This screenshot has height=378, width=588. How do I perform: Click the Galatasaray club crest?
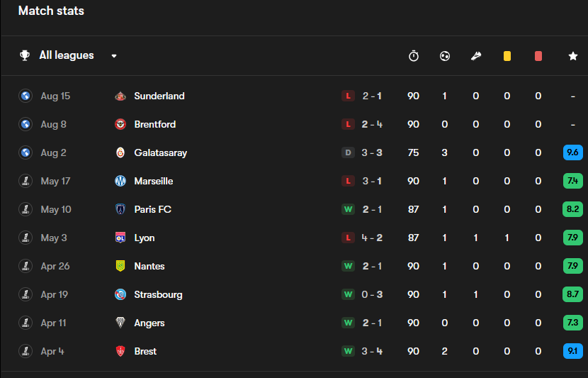pos(120,152)
